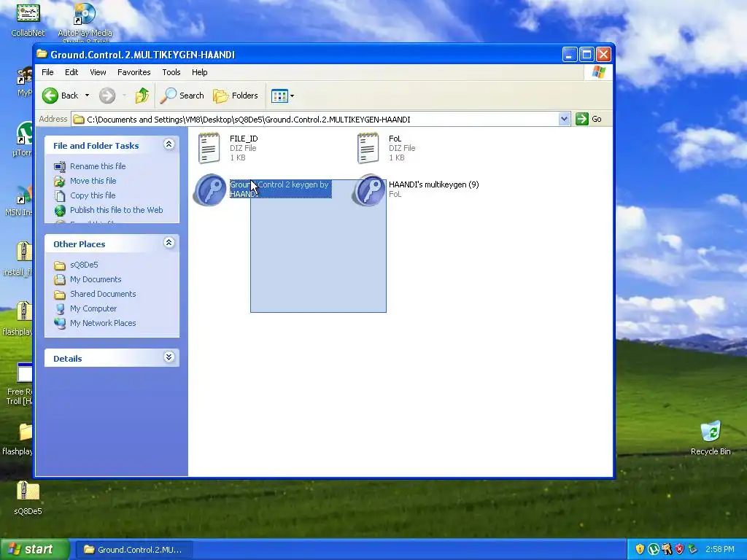The image size is (747, 560).
Task: Click the Rename this file icon
Action: click(60, 167)
